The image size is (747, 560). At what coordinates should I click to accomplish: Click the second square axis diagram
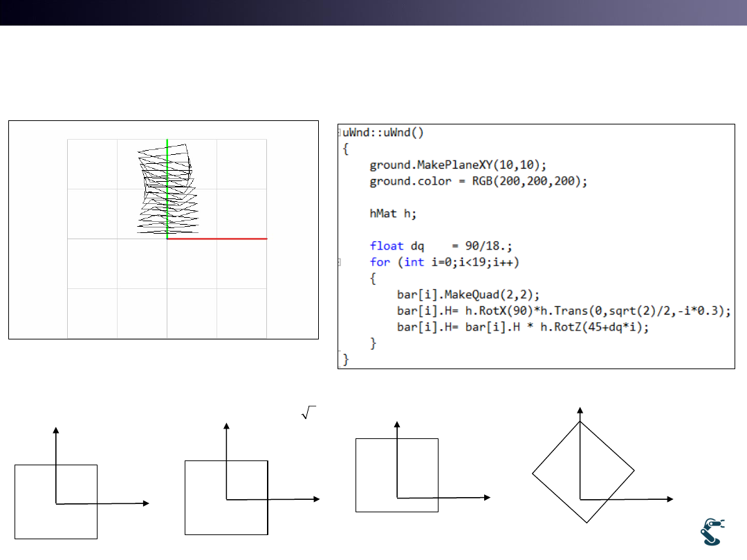pyautogui.click(x=226, y=497)
